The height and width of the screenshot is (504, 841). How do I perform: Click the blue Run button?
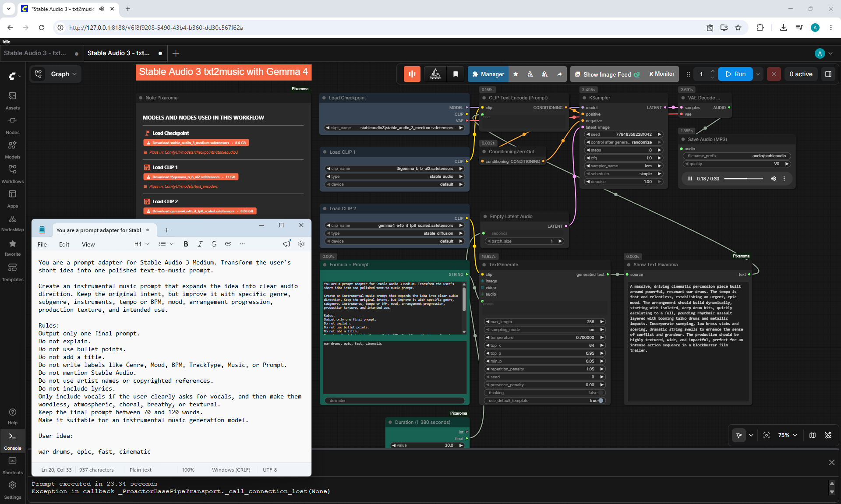pos(736,74)
